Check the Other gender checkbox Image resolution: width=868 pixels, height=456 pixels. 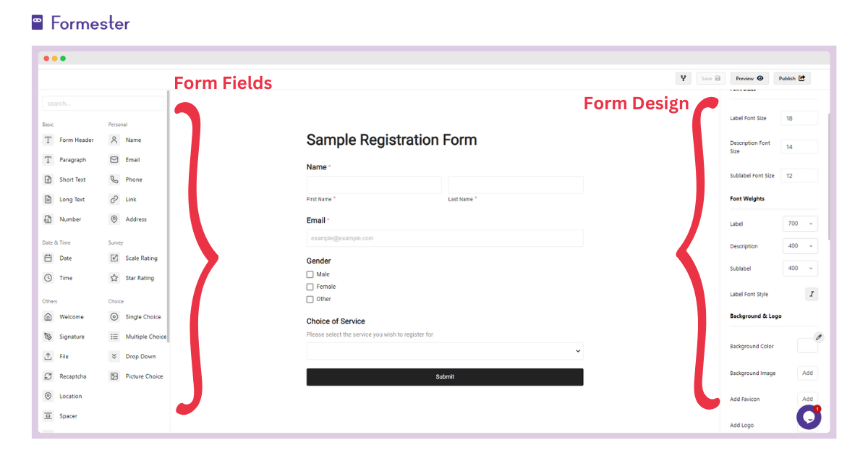310,298
